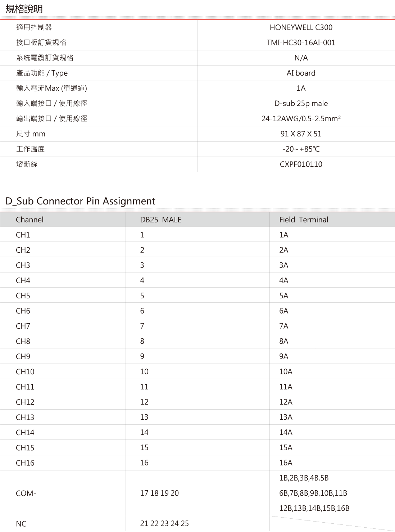Select the "接口板訂貨規格" label

pyautogui.click(x=41, y=42)
